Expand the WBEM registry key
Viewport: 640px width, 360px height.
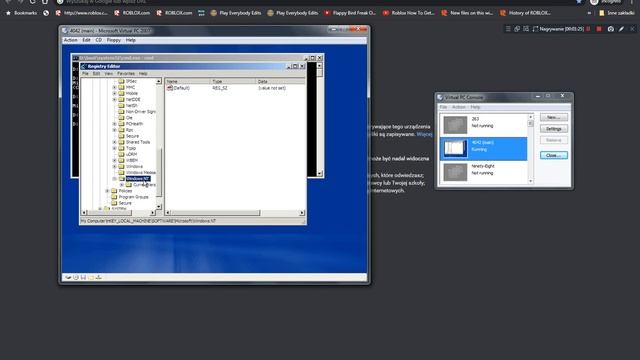tap(115, 160)
